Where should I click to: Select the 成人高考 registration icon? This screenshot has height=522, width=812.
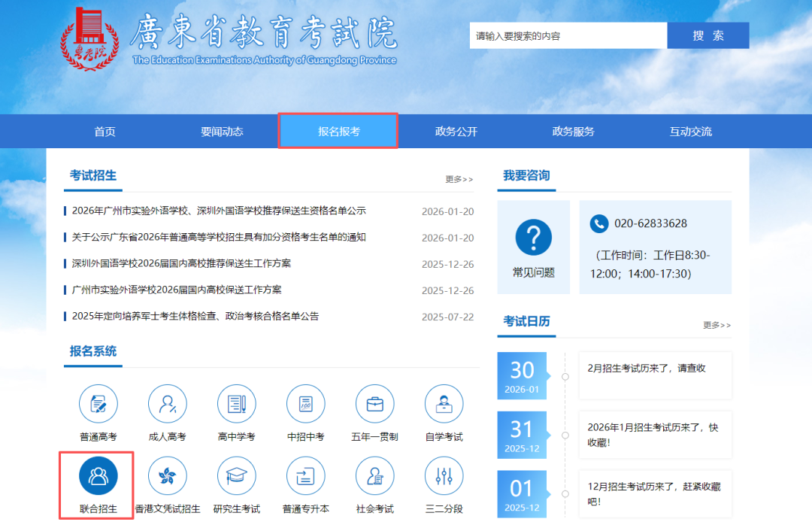pyautogui.click(x=168, y=404)
